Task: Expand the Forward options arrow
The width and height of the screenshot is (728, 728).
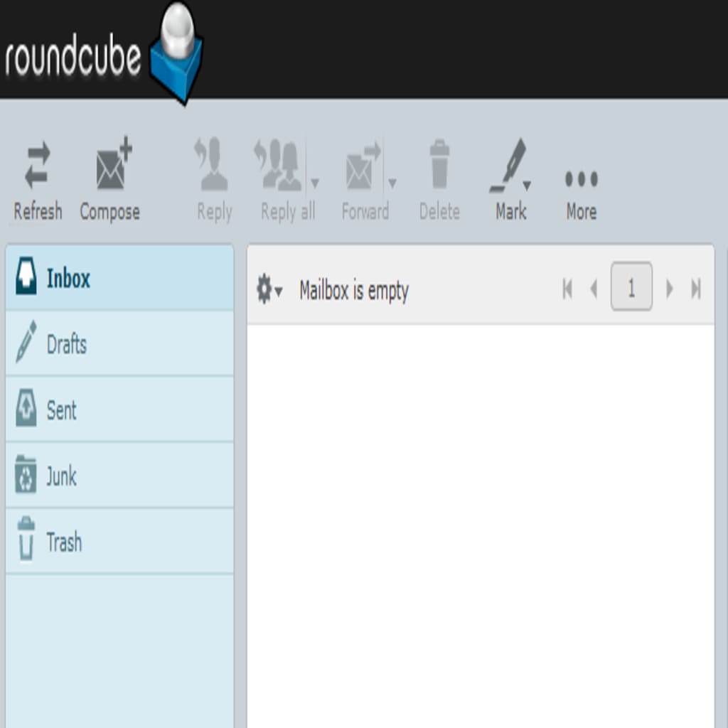Action: coord(392,183)
